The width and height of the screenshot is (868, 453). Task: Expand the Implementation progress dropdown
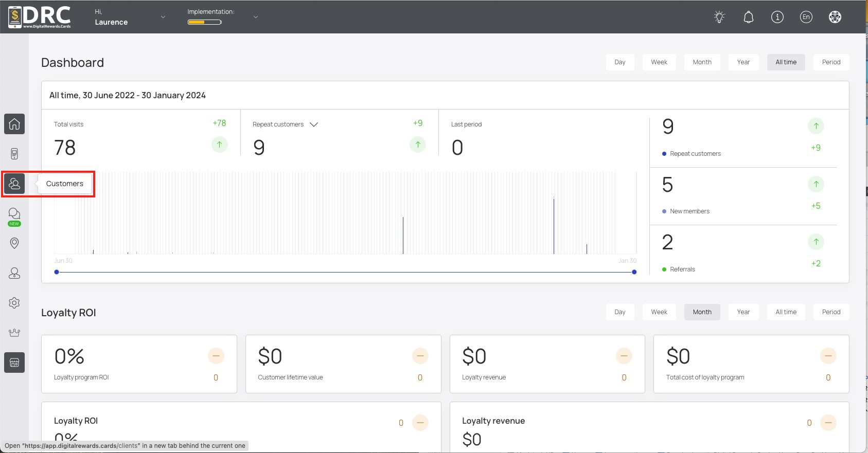pos(256,17)
